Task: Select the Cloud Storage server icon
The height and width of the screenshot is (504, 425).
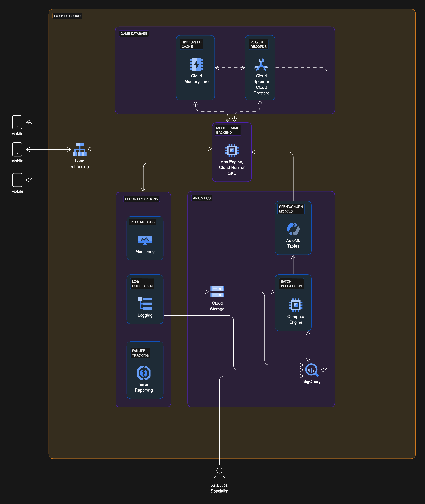Action: 217,292
